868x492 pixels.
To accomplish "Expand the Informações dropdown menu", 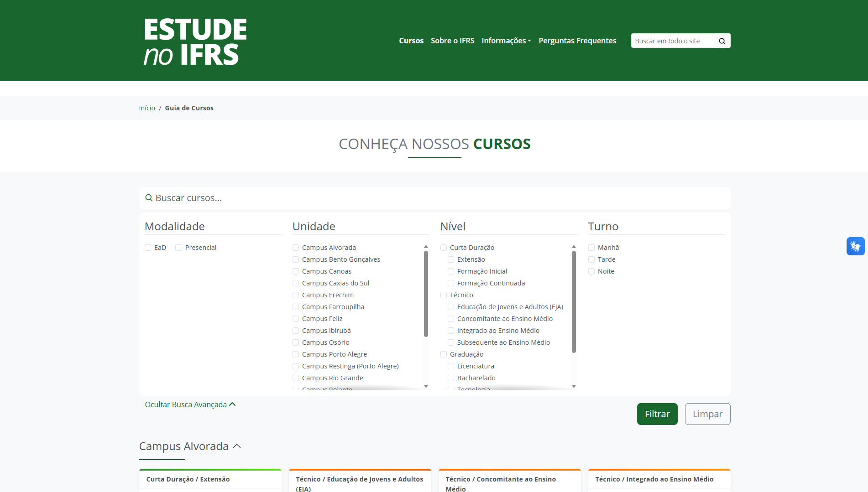I will [507, 41].
